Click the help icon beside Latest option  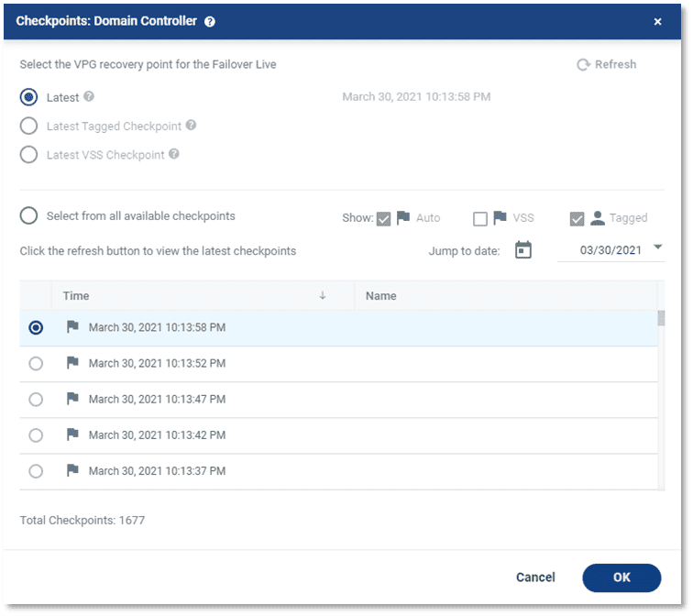89,97
